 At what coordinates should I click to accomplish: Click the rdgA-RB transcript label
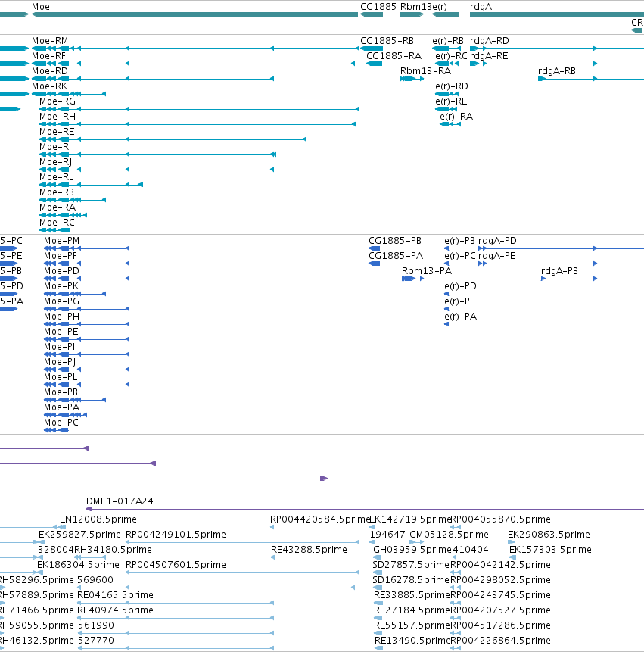(557, 71)
